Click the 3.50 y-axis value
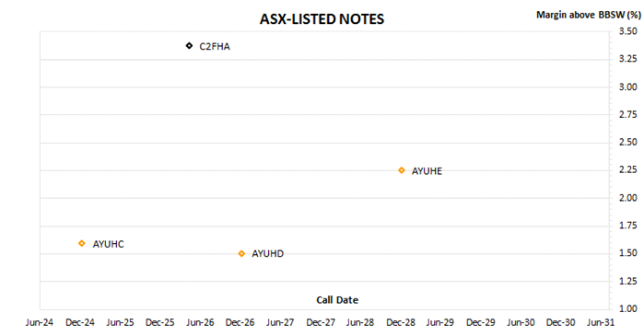644x336 pixels. pyautogui.click(x=628, y=31)
